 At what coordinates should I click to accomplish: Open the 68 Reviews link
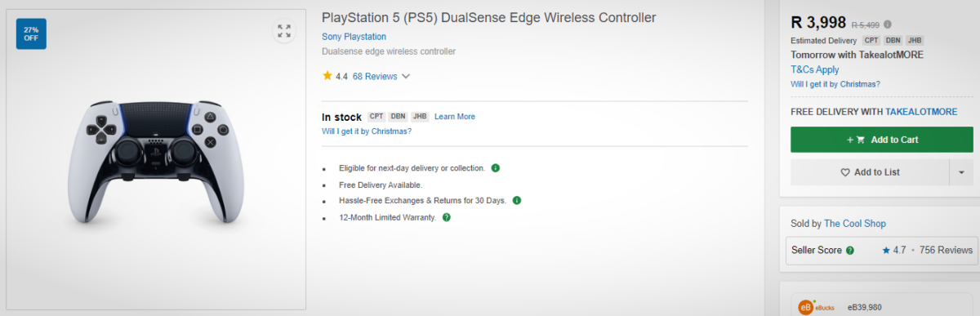[375, 77]
